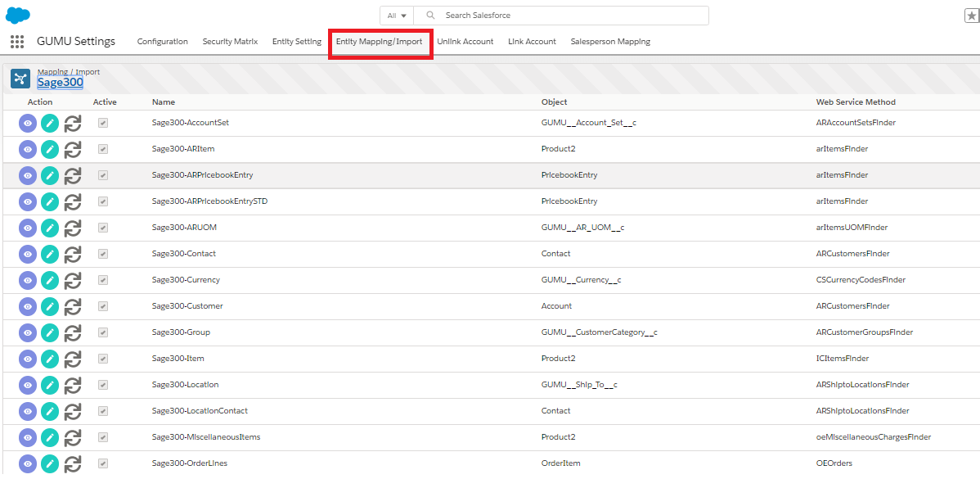This screenshot has width=980, height=479.
Task: Click the Sage300-LocationContact name cell
Action: coord(200,411)
